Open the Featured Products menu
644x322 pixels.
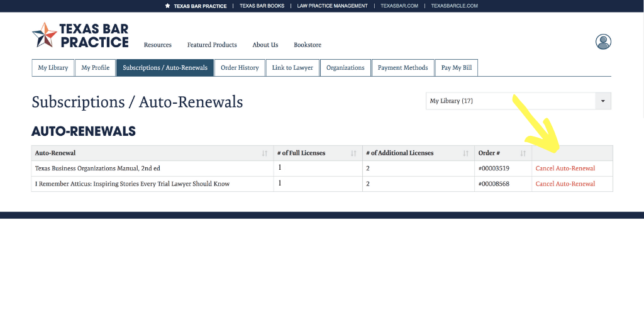tap(212, 45)
